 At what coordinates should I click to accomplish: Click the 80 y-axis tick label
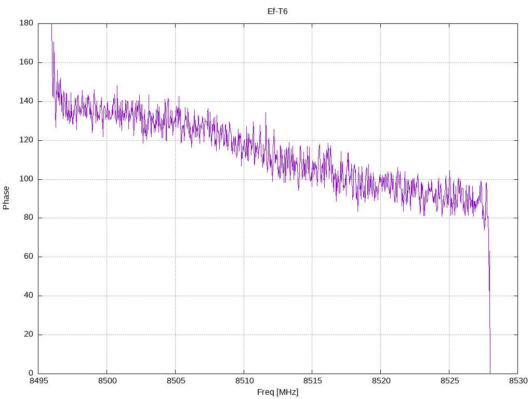29,218
